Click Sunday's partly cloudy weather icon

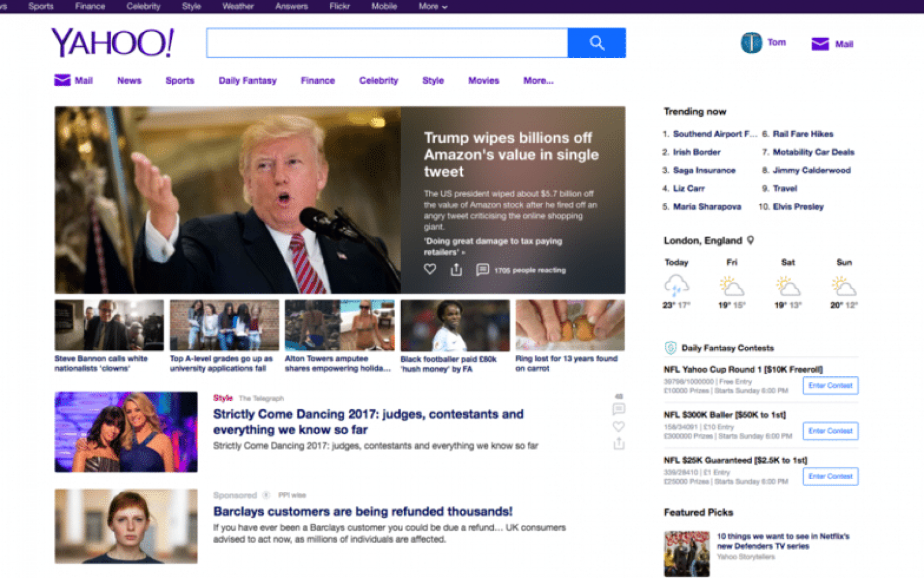click(x=844, y=286)
